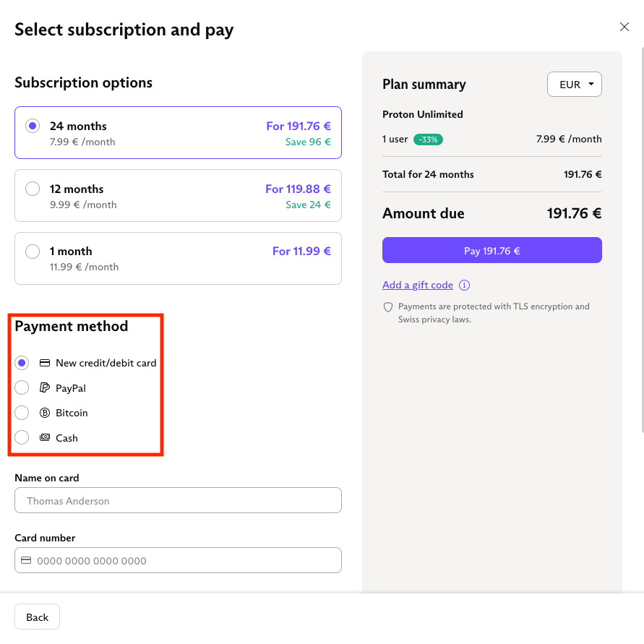
Task: Choose the 1 month subscription radio button
Action: pos(33,252)
